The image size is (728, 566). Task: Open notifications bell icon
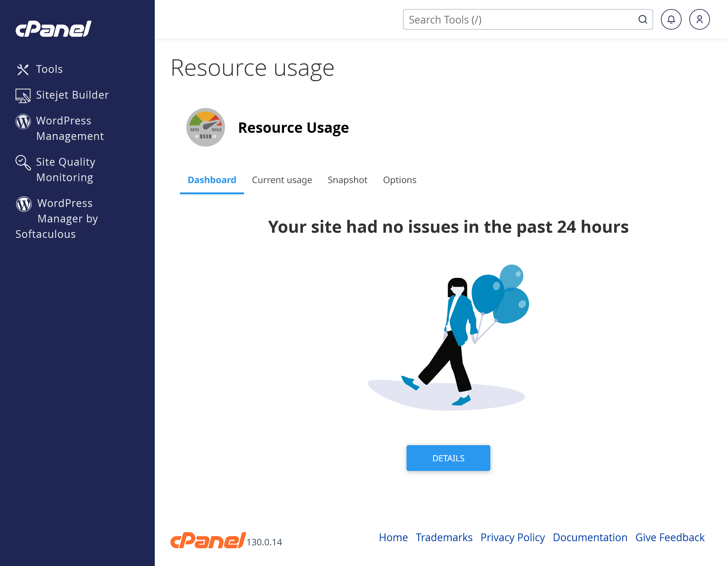click(x=671, y=20)
